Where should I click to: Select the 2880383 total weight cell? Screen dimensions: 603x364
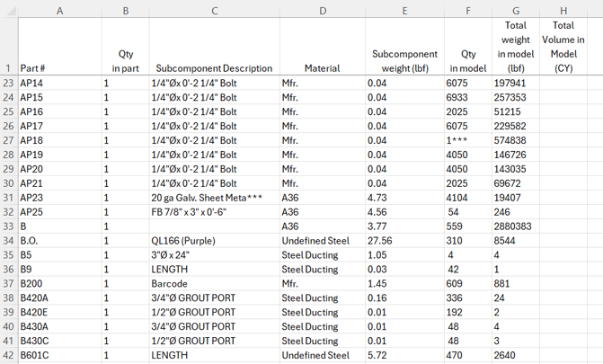(x=516, y=226)
